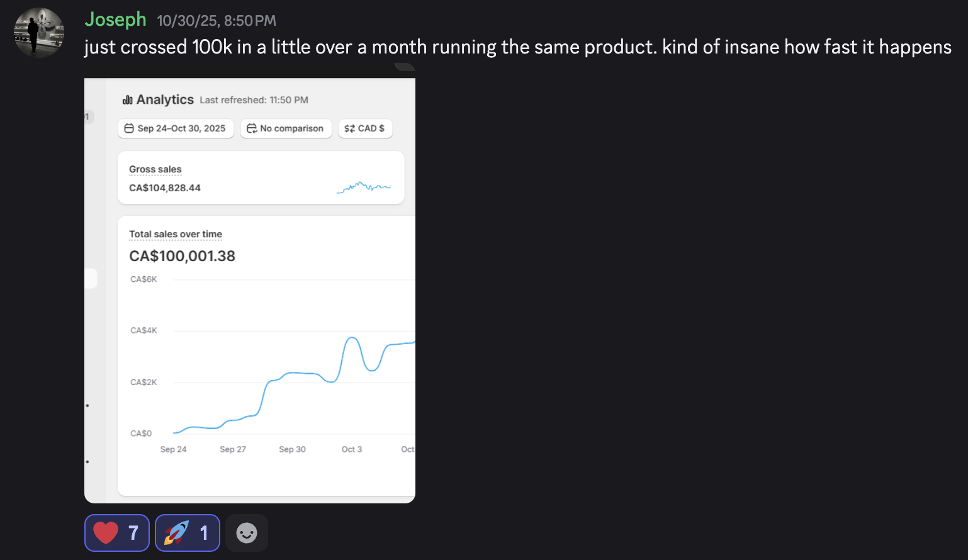Open the add reaction smiley picker
This screenshot has width=968, height=560.
pyautogui.click(x=247, y=533)
